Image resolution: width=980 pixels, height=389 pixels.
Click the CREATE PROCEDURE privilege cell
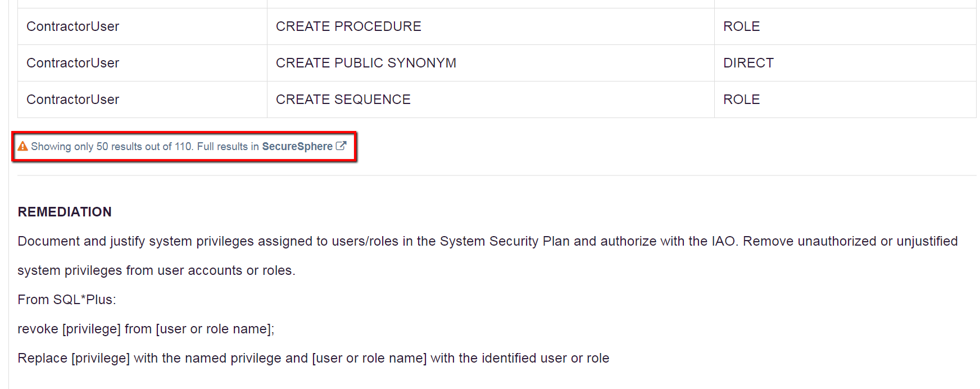tap(348, 26)
